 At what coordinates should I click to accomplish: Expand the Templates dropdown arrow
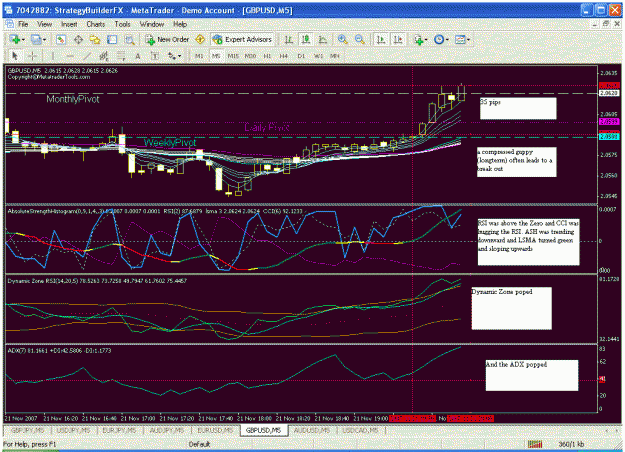click(468, 39)
